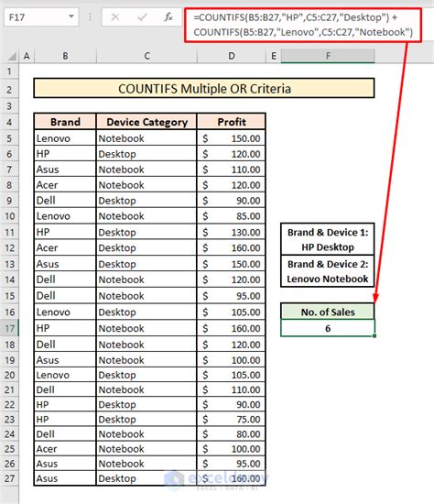Select cell B13 Asus in row 13
Viewport: 434px width, 504px height.
pos(65,264)
